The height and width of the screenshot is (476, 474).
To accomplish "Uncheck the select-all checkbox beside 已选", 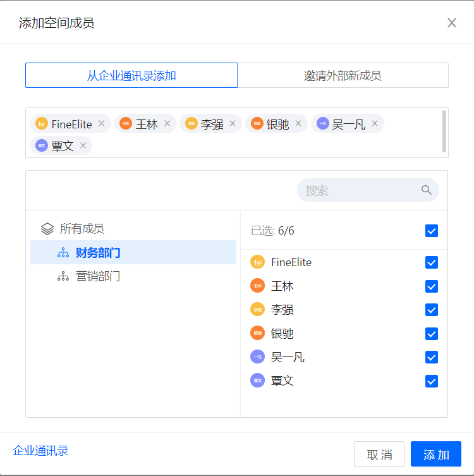I will (432, 231).
